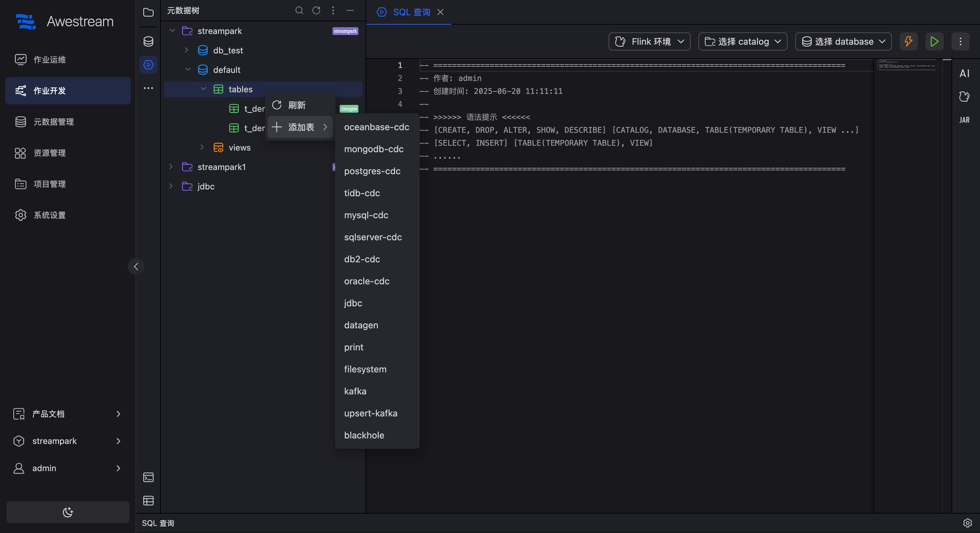Choose blackhole connector
This screenshot has width=980, height=533.
(x=377, y=436)
